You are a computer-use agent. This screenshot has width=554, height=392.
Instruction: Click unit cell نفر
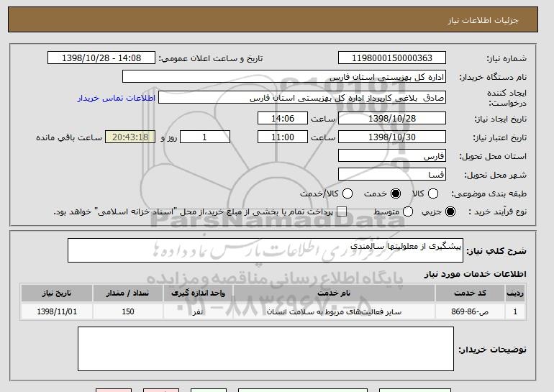[198, 311]
